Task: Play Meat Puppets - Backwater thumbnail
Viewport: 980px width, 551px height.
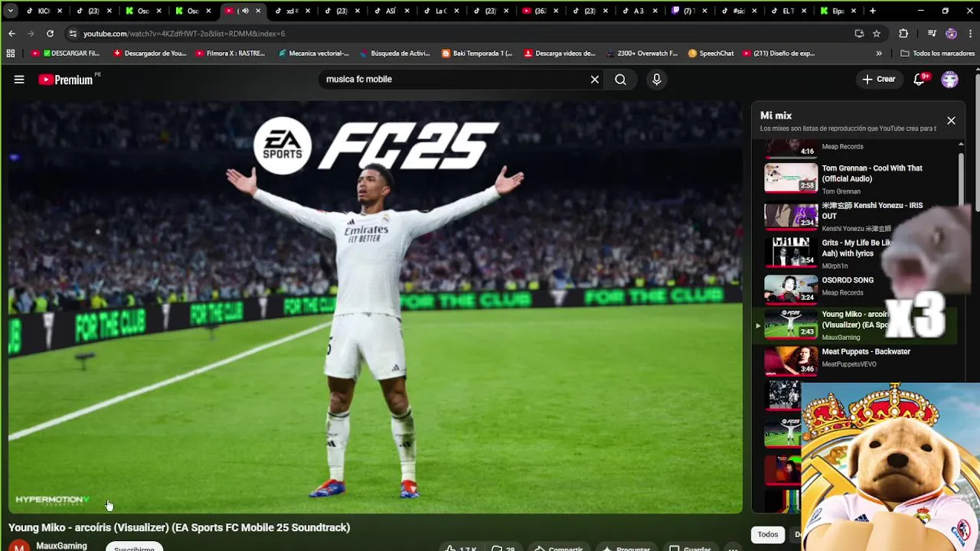Action: tap(791, 360)
